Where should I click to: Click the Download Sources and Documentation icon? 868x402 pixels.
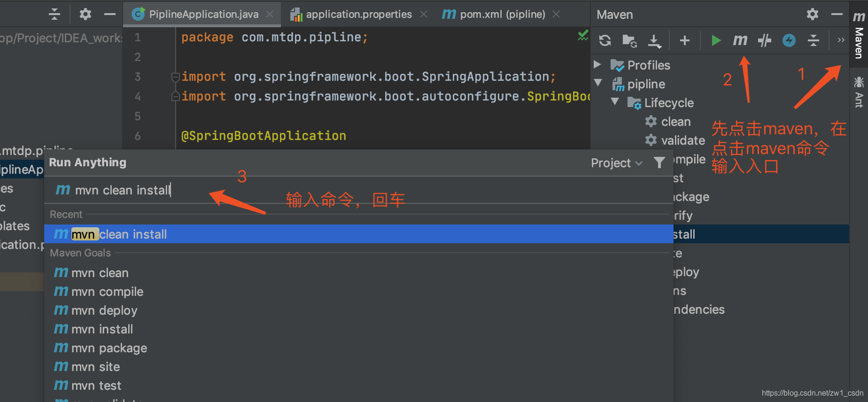point(654,41)
